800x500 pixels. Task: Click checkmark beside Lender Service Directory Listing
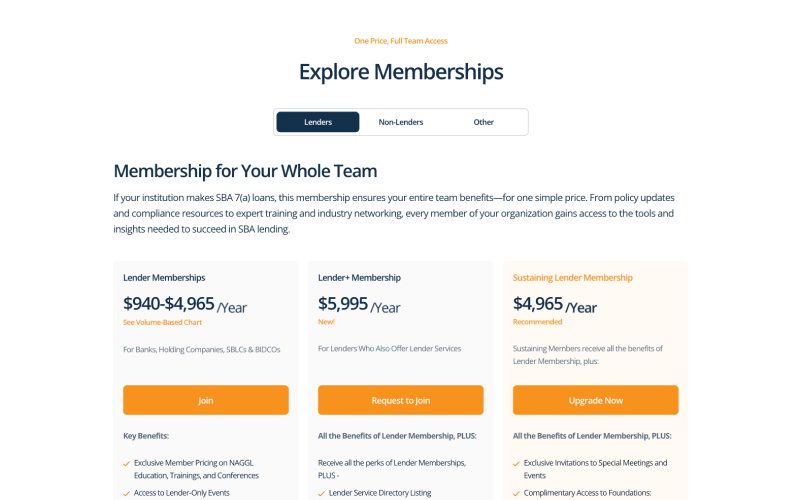click(322, 493)
